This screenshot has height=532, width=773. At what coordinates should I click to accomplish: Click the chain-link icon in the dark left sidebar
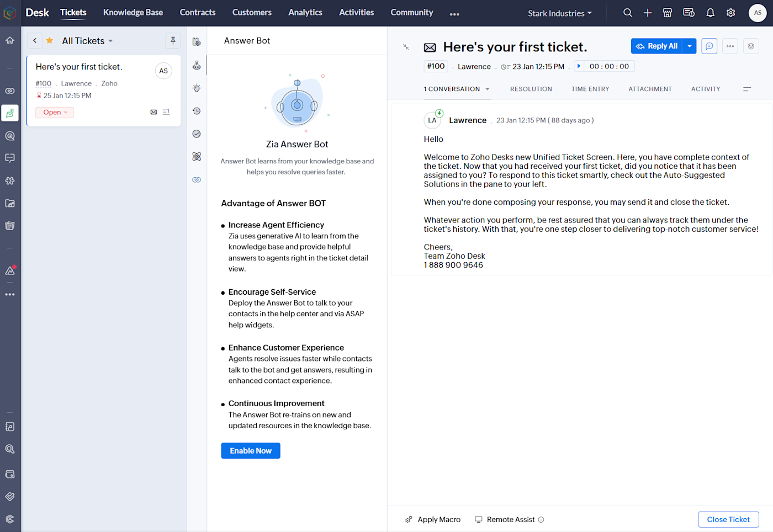pos(10,91)
